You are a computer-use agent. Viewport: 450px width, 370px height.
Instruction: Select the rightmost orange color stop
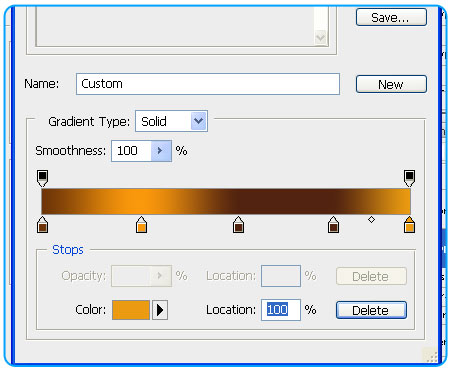tap(409, 224)
